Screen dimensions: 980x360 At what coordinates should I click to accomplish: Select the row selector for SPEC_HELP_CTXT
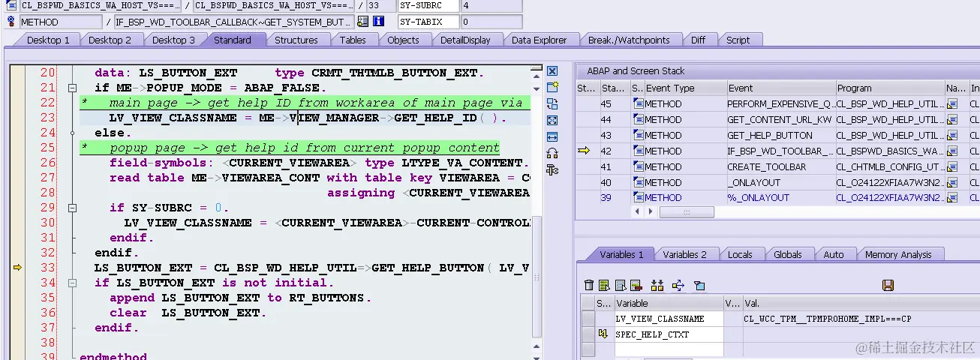[x=588, y=334]
